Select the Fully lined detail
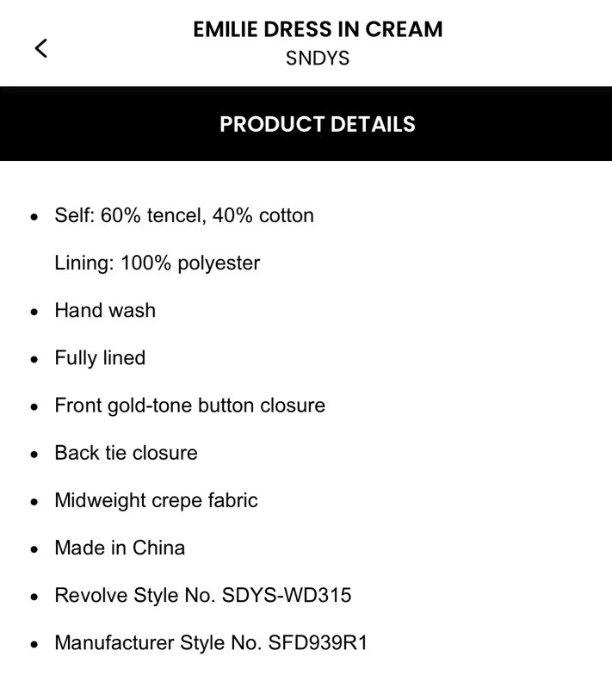 pos(100,358)
